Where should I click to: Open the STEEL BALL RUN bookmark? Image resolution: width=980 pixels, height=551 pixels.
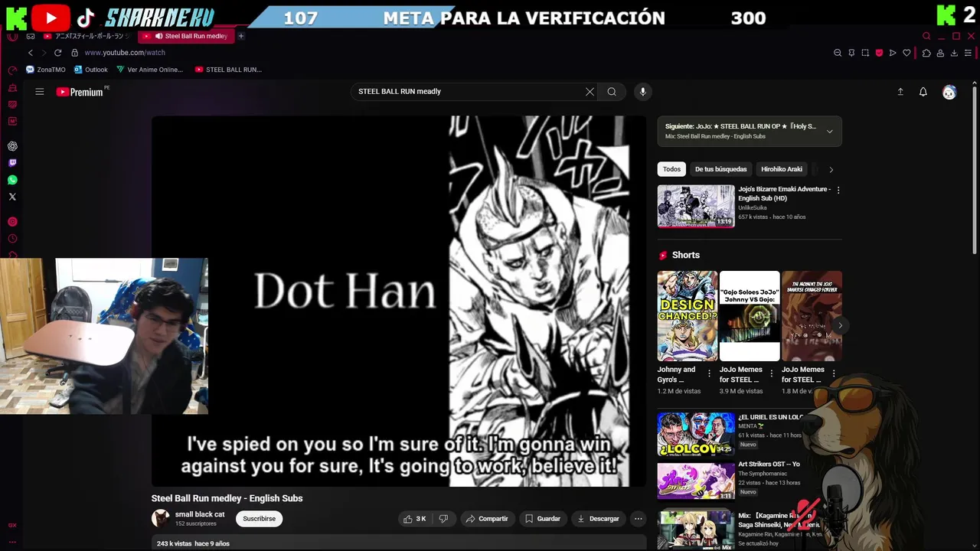(228, 70)
